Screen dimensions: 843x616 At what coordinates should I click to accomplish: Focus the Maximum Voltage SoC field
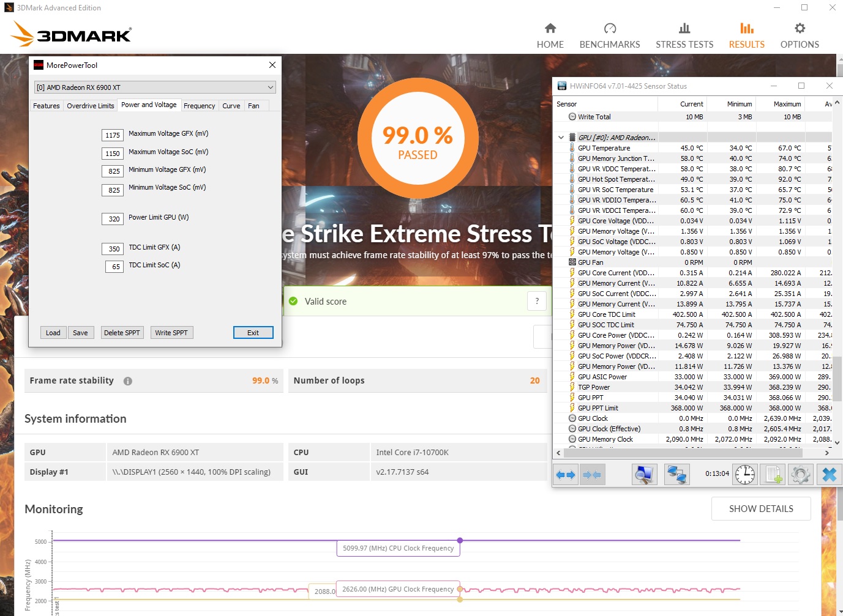113,154
